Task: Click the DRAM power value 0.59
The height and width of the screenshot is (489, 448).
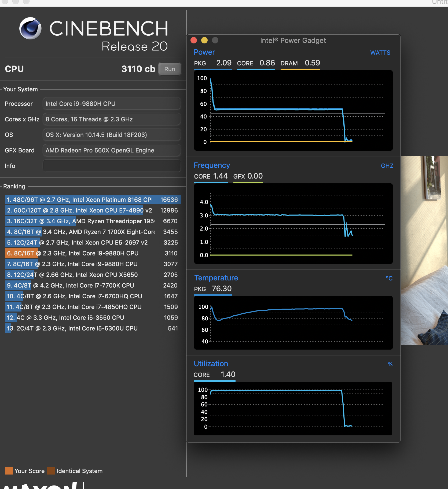Action: click(312, 63)
